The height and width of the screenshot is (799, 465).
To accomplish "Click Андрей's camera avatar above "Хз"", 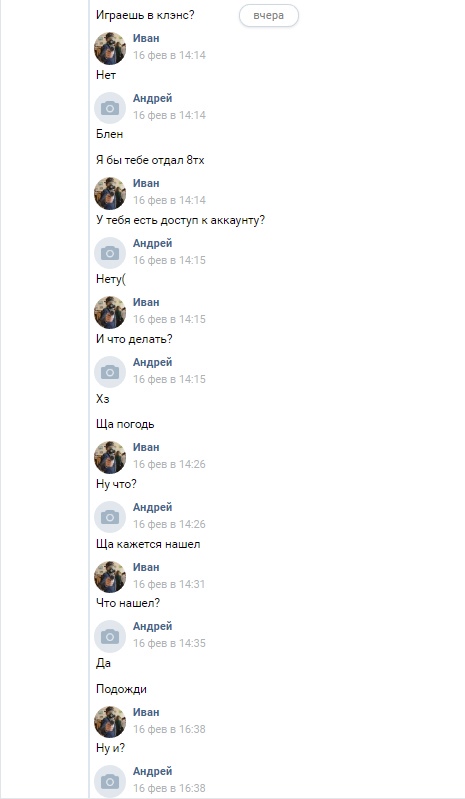I will [110, 372].
